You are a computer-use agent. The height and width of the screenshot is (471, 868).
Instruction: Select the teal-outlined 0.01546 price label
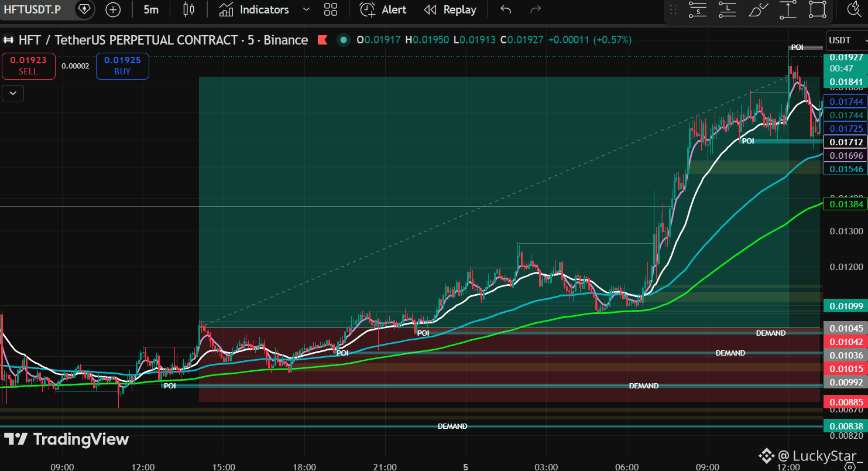[x=846, y=169]
